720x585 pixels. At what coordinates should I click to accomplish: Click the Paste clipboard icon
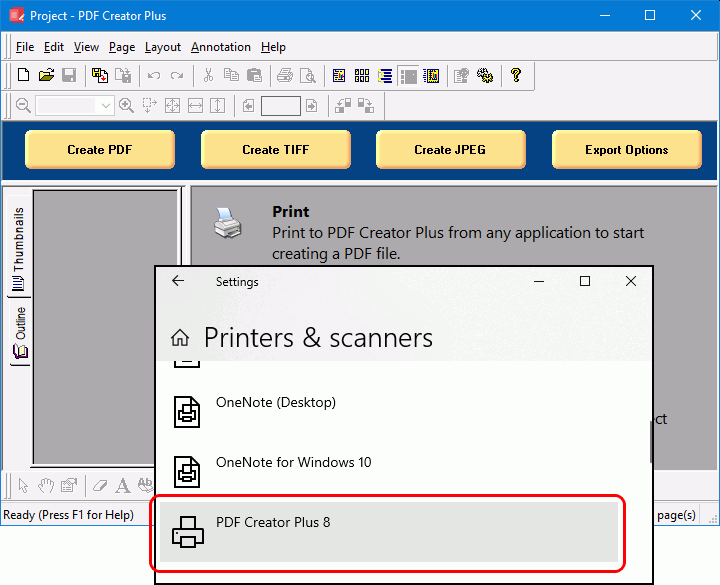click(x=254, y=75)
